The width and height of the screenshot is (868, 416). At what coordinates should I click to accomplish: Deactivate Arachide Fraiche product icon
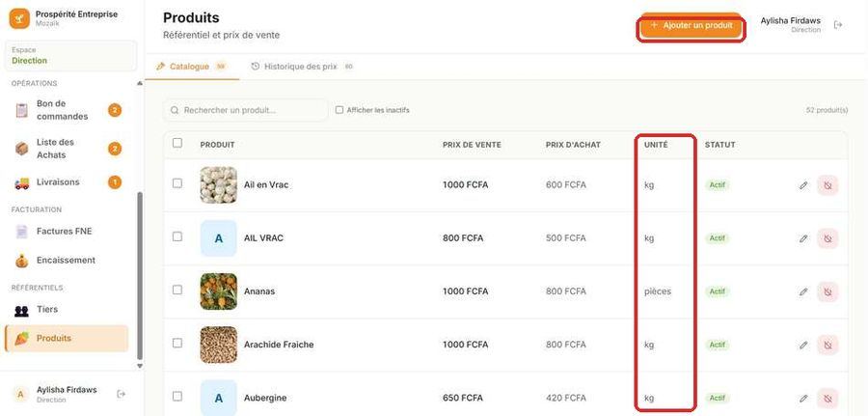[827, 345]
